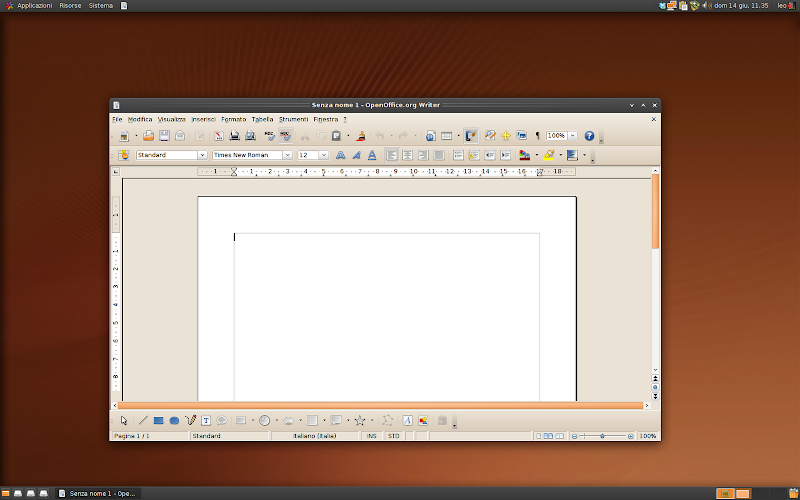The width and height of the screenshot is (800, 500).
Task: Open the Formato menu
Action: tap(233, 119)
